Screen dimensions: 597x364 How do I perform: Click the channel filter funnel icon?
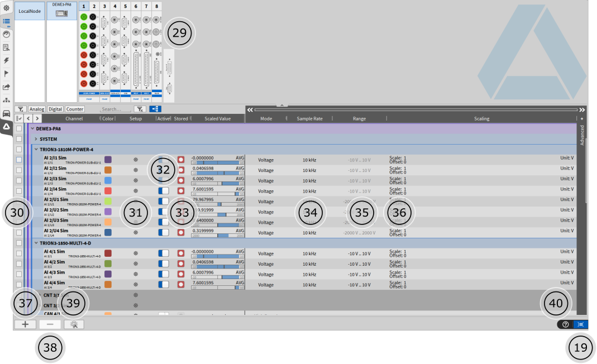pyautogui.click(x=21, y=109)
